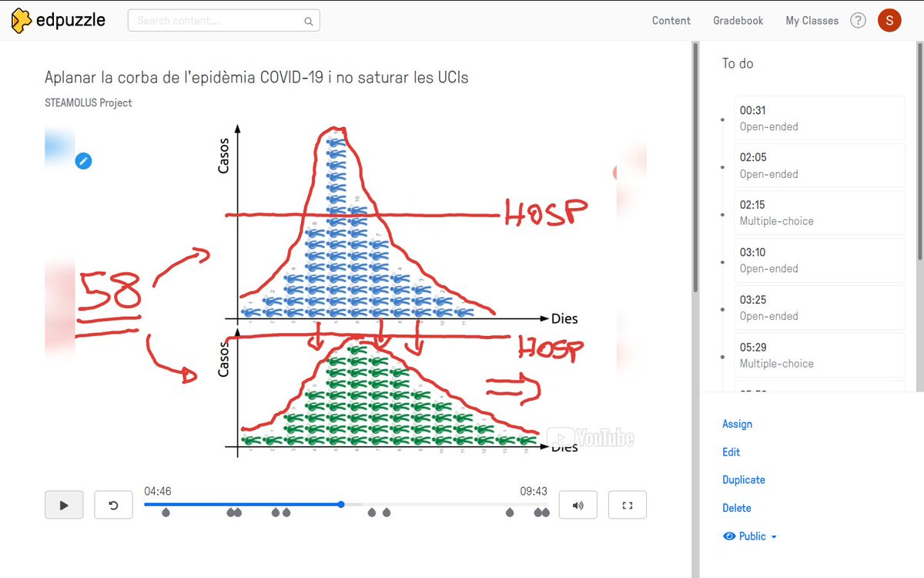Viewport: 924px width, 578px height.
Task: Click the Delete link
Action: click(736, 508)
